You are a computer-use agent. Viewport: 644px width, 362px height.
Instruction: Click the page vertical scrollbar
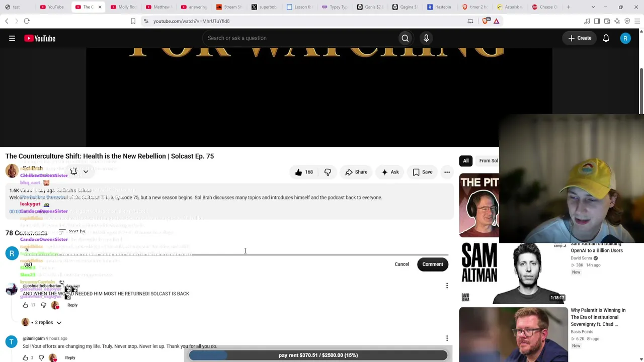[641, 90]
